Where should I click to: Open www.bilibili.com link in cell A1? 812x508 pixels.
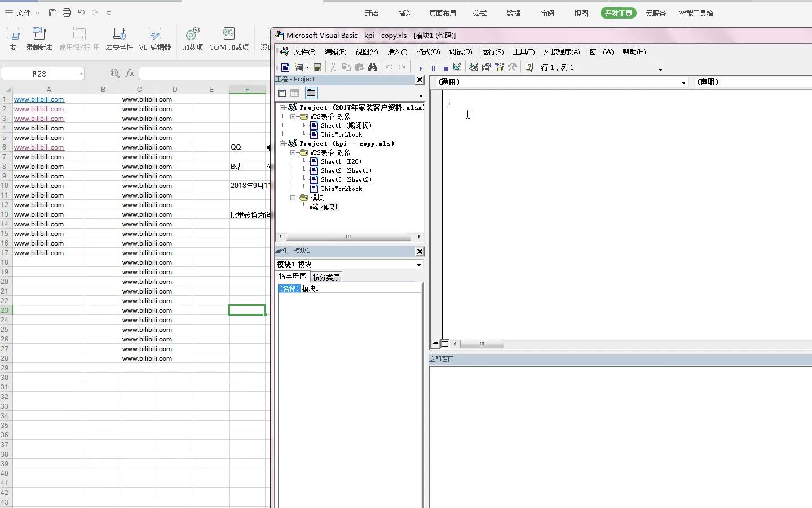coord(39,99)
